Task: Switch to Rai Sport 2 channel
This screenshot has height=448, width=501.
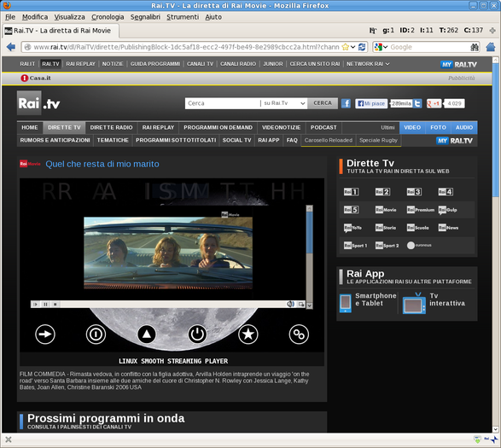Action: [x=387, y=246]
